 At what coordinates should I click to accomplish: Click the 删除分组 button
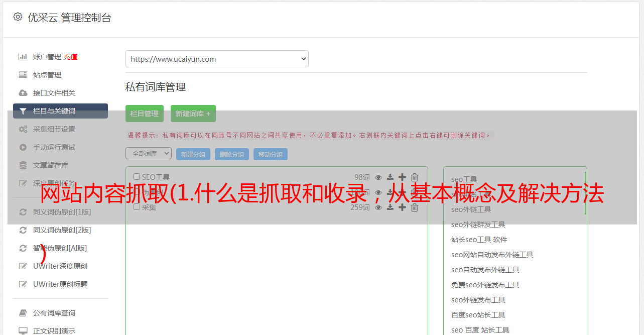(232, 154)
